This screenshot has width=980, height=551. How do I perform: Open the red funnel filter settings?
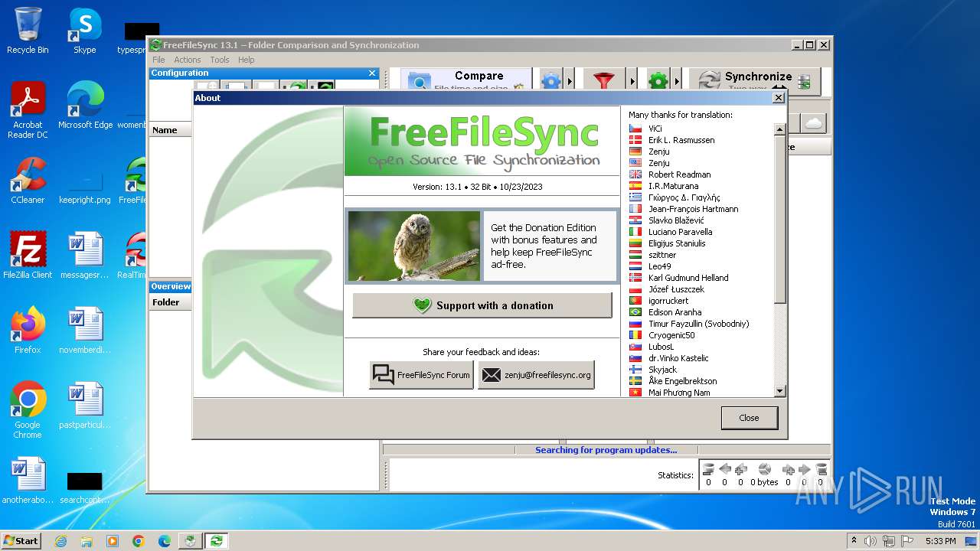point(604,80)
